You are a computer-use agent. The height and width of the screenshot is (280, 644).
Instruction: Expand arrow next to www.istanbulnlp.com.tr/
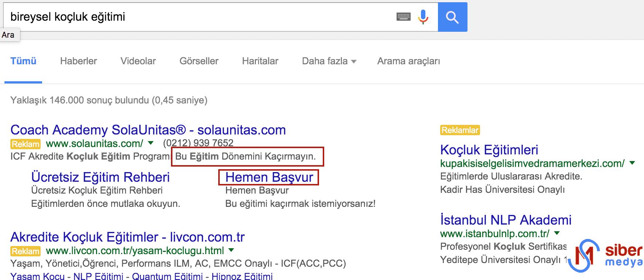557,233
